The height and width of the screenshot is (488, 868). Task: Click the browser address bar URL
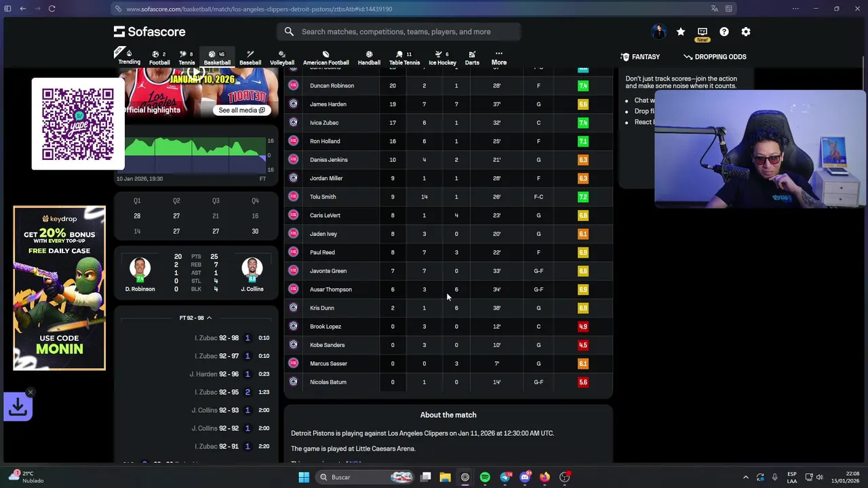259,9
